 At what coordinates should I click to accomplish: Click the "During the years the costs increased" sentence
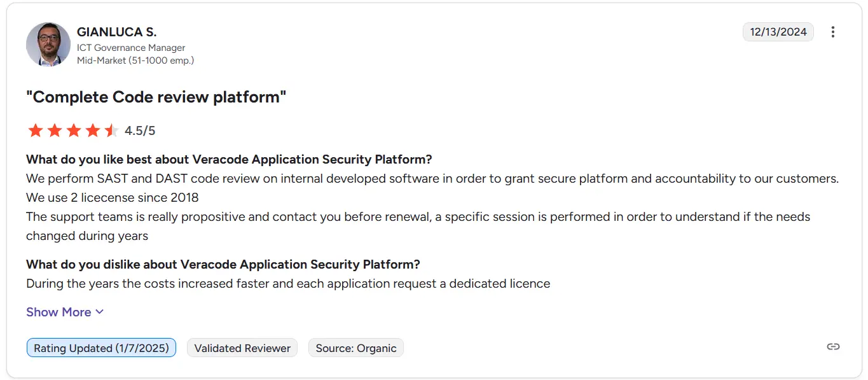click(x=288, y=283)
